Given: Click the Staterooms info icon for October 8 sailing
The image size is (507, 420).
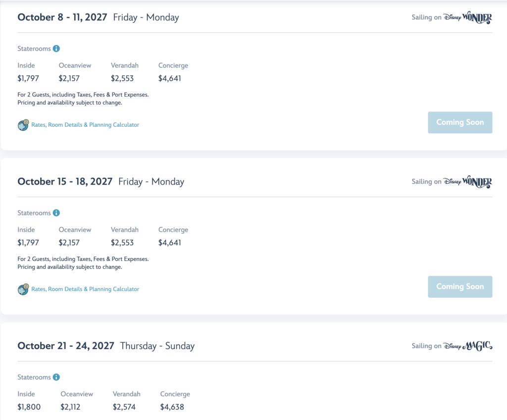Looking at the screenshot, I should (x=56, y=49).
